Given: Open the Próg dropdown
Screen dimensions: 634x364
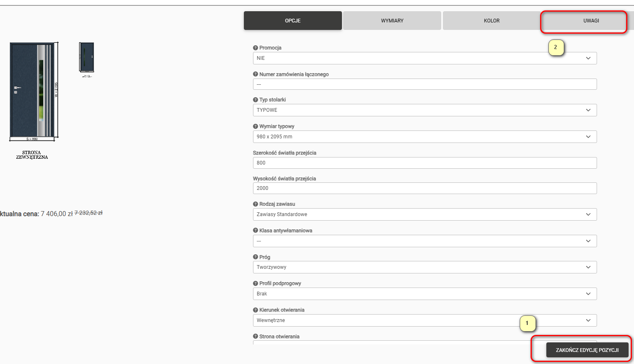Looking at the screenshot, I should tap(425, 267).
